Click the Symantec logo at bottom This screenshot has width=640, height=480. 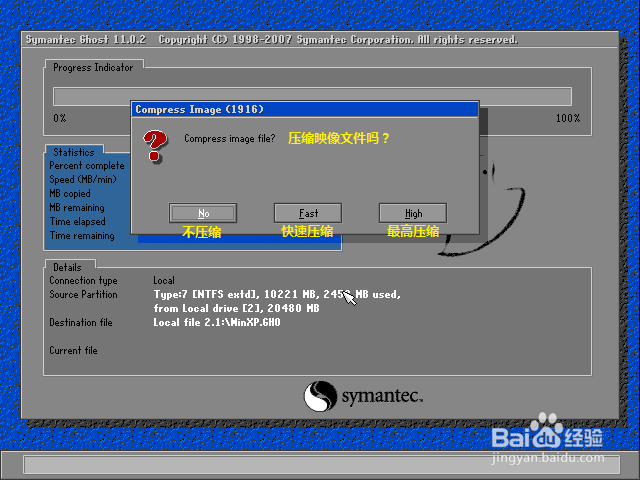363,396
